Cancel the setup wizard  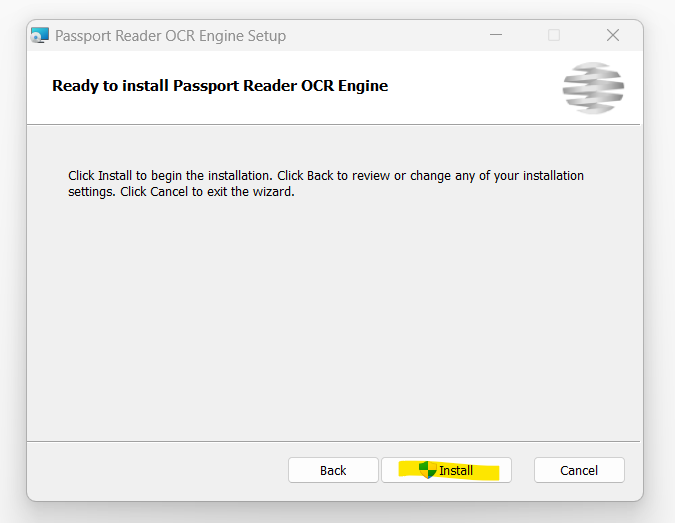[x=579, y=470]
